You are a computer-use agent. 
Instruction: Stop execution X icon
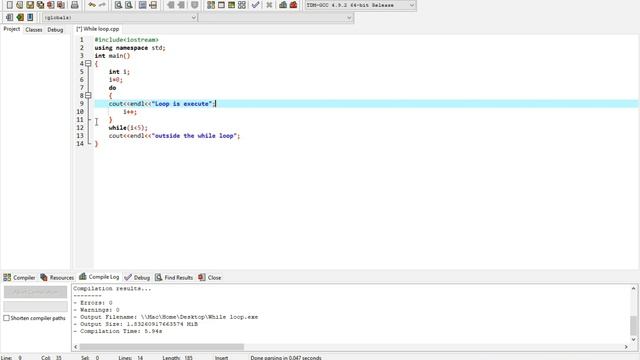tap(269, 5)
